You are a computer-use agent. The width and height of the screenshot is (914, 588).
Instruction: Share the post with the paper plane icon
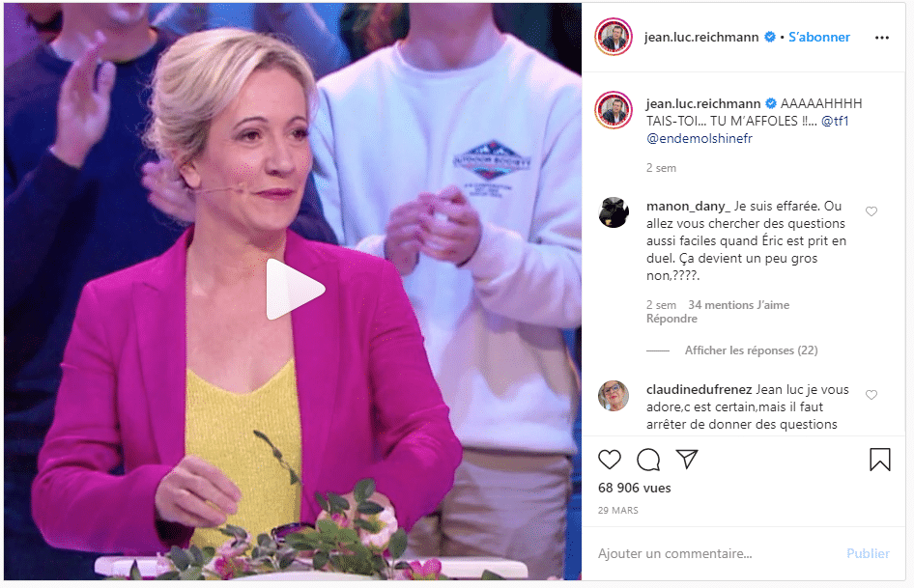687,460
